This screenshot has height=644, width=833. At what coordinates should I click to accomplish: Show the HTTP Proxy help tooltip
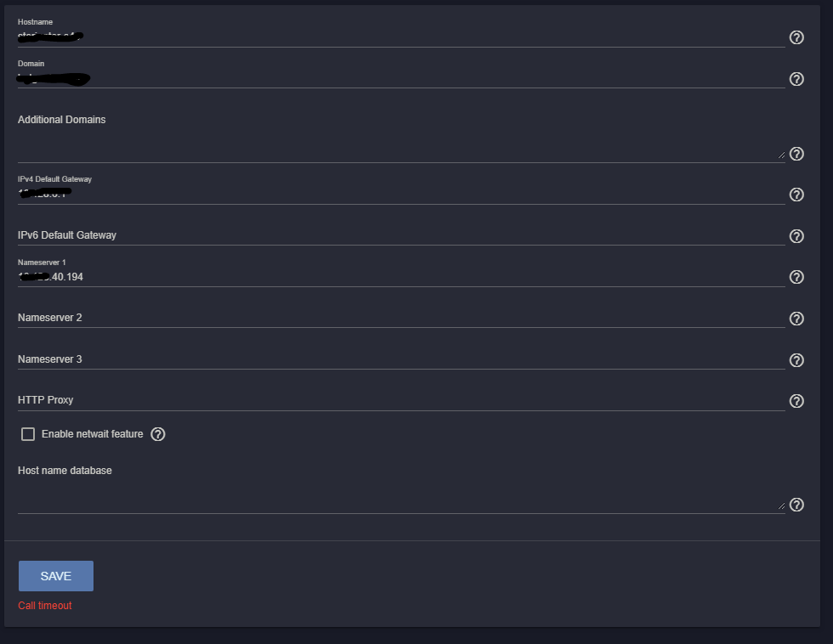(x=796, y=401)
